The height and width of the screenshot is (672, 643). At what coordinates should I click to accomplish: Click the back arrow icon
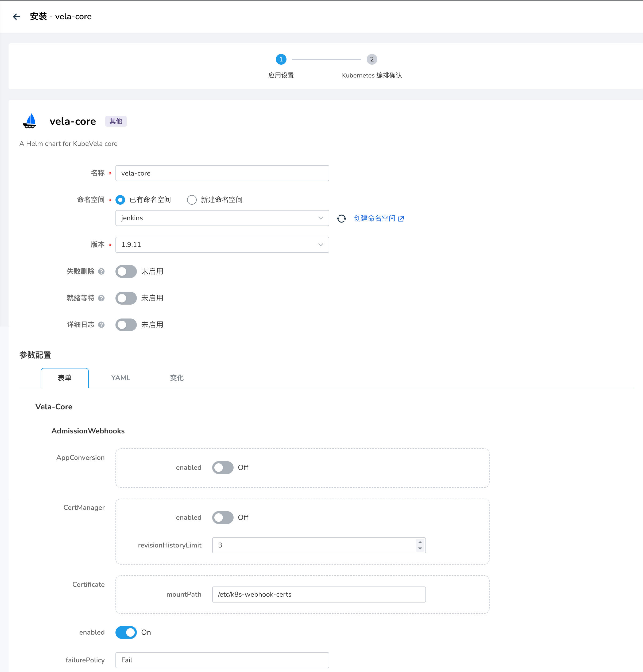coord(17,17)
